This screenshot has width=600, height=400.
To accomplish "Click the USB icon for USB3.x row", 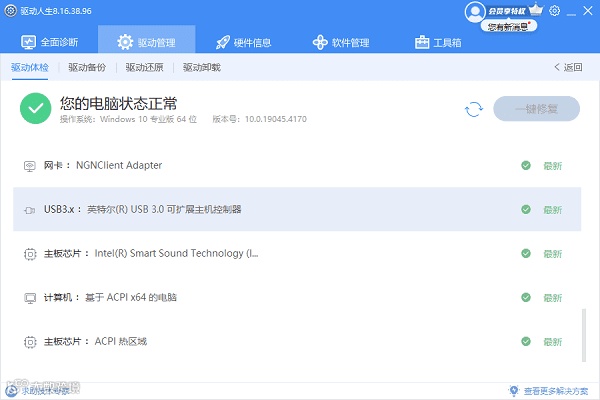I will 30,210.
